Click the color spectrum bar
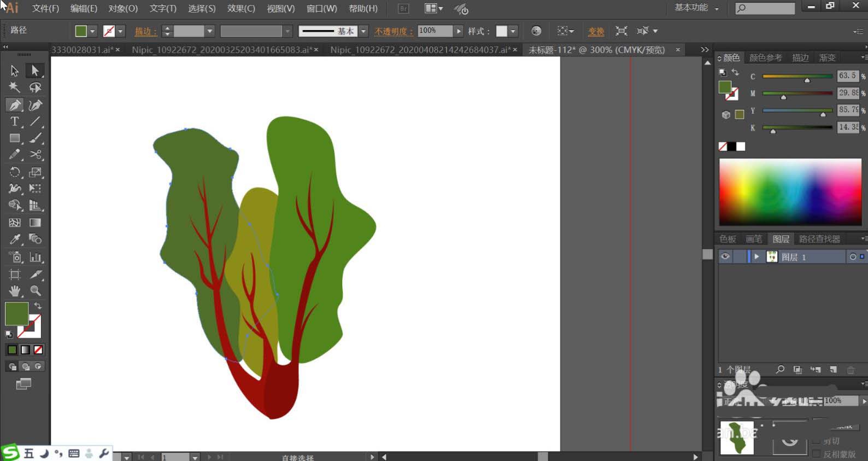 [790, 192]
